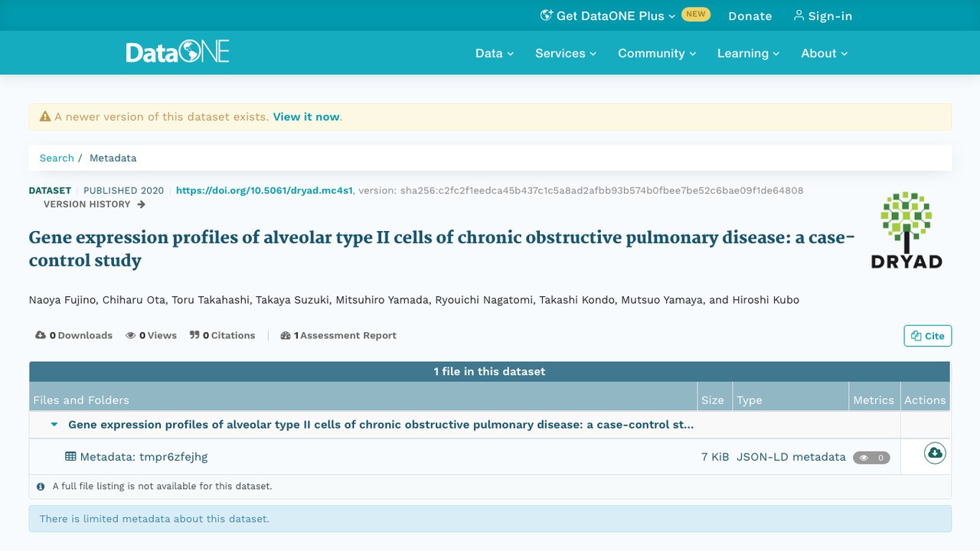Click the Metadata breadcrumb label
980x551 pixels.
[113, 158]
